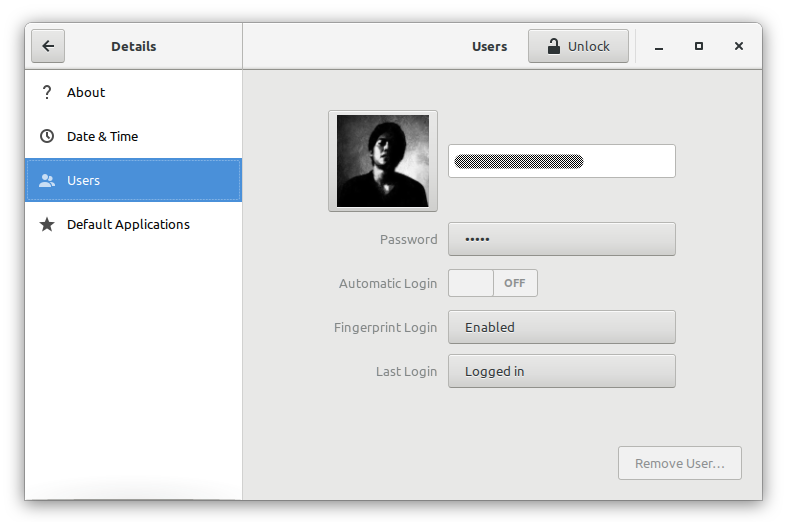Click the About question mark icon
This screenshot has width=787, height=522.
[x=46, y=92]
